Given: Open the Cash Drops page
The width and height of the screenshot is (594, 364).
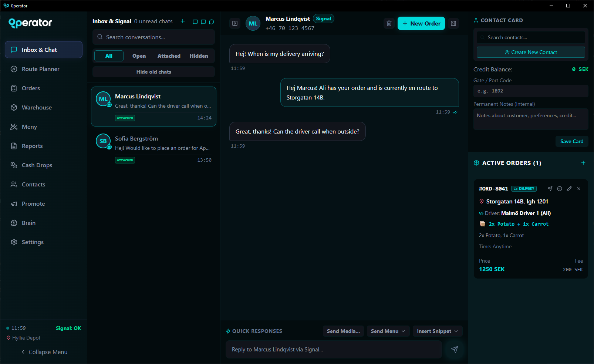Looking at the screenshot, I should 44,165.
